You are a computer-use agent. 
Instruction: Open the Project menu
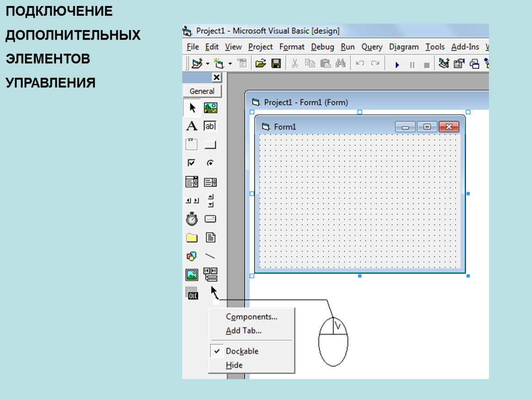260,47
